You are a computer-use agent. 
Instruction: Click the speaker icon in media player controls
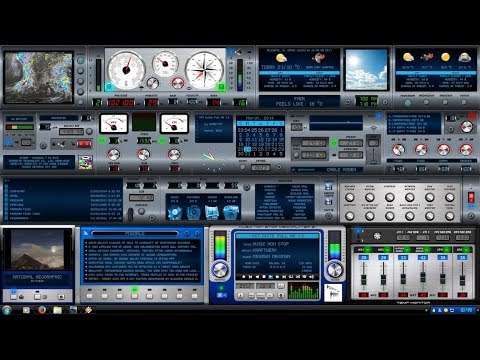pyautogui.click(x=311, y=277)
